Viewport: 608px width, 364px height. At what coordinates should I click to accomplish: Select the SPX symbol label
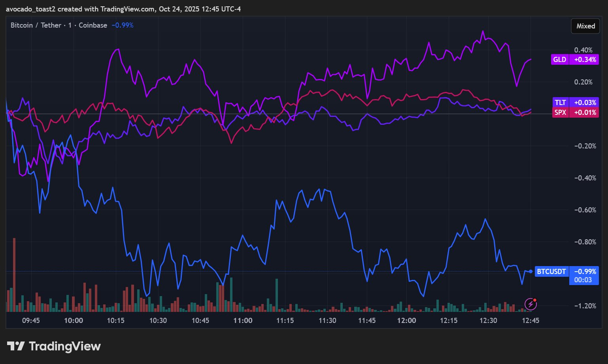click(560, 113)
